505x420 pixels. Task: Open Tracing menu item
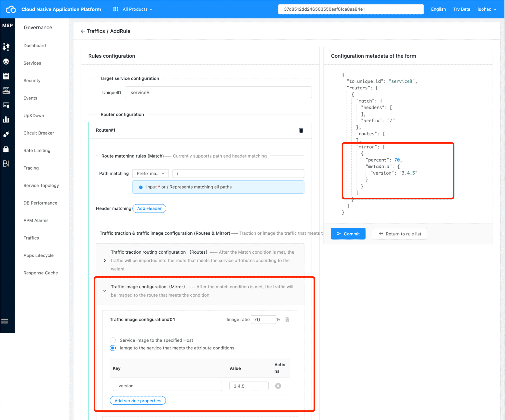31,168
